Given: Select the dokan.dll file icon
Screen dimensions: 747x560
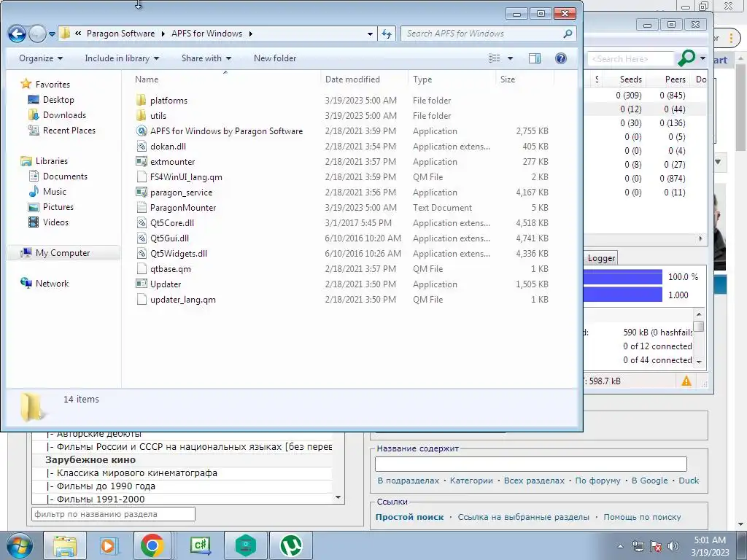Looking at the screenshot, I should tap(141, 146).
